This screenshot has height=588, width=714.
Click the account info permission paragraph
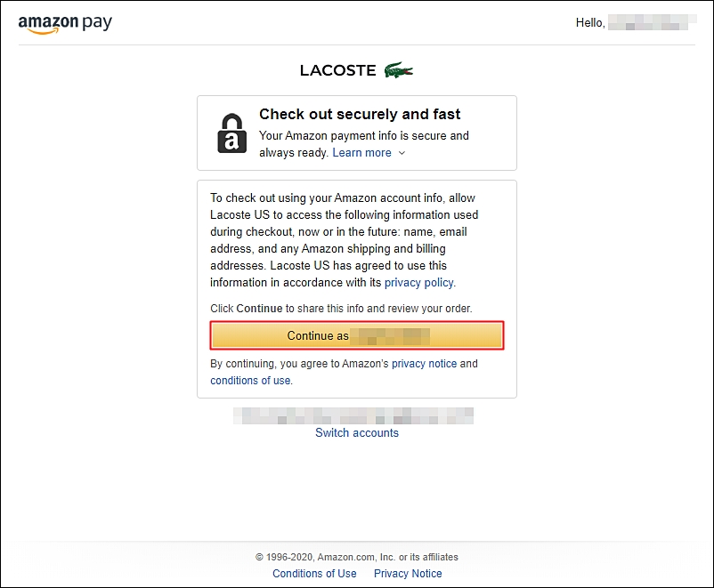[345, 240]
